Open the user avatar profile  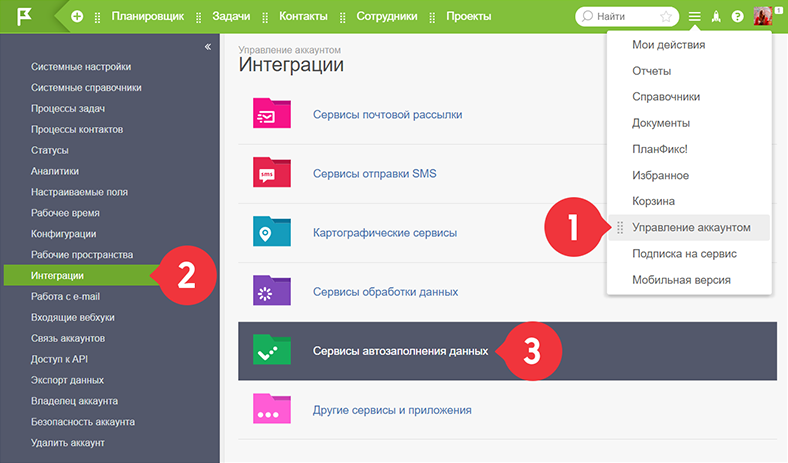(763, 16)
